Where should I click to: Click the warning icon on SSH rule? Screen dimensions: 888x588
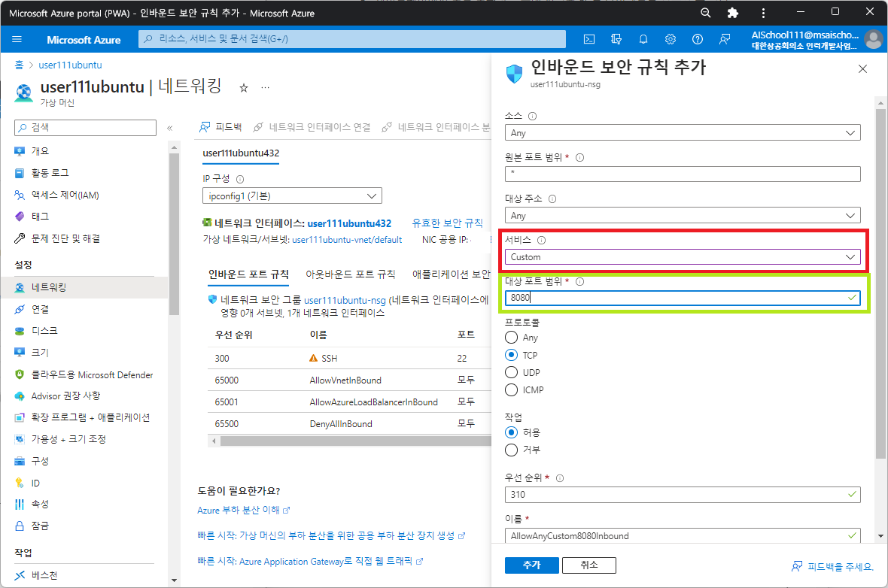tap(313, 358)
